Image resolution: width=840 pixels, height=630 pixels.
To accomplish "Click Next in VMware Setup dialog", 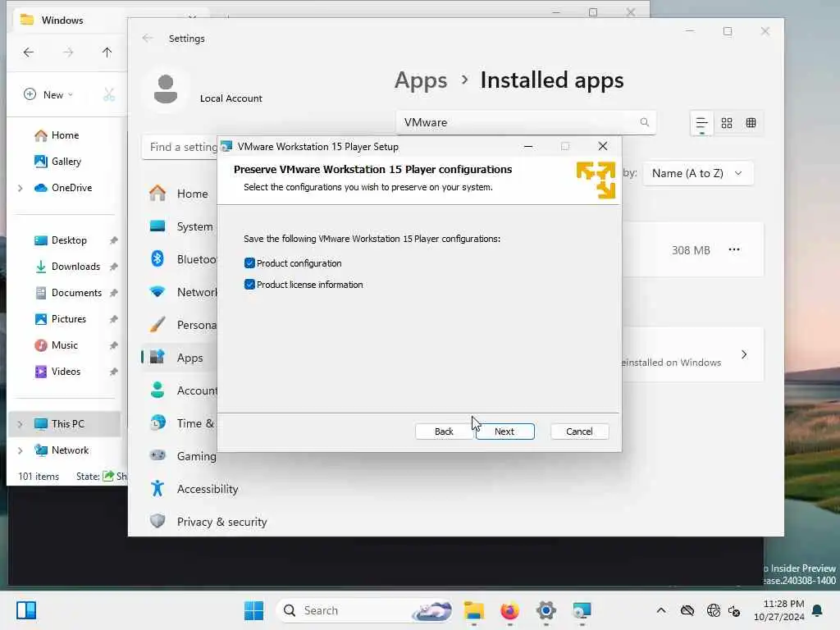I will point(504,431).
